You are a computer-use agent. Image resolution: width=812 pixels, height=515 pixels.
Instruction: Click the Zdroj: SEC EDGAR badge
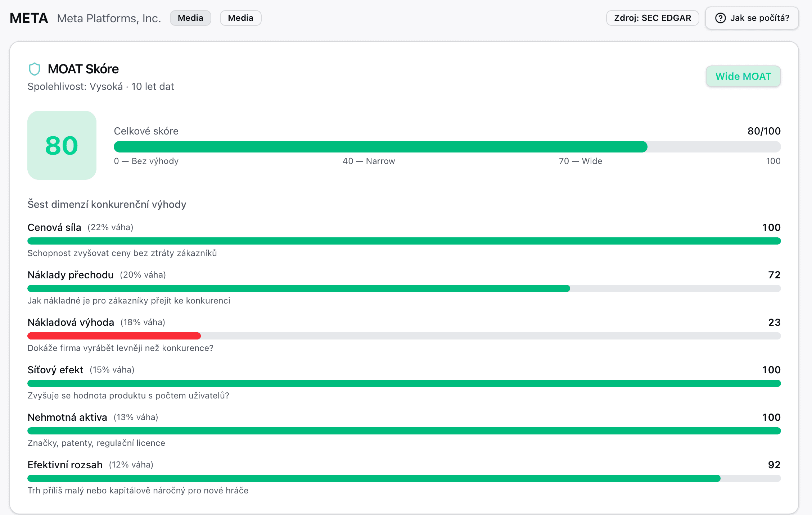click(x=652, y=18)
